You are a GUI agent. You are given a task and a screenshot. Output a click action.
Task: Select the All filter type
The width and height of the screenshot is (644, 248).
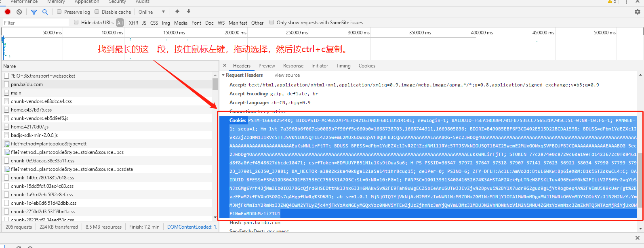pos(120,23)
